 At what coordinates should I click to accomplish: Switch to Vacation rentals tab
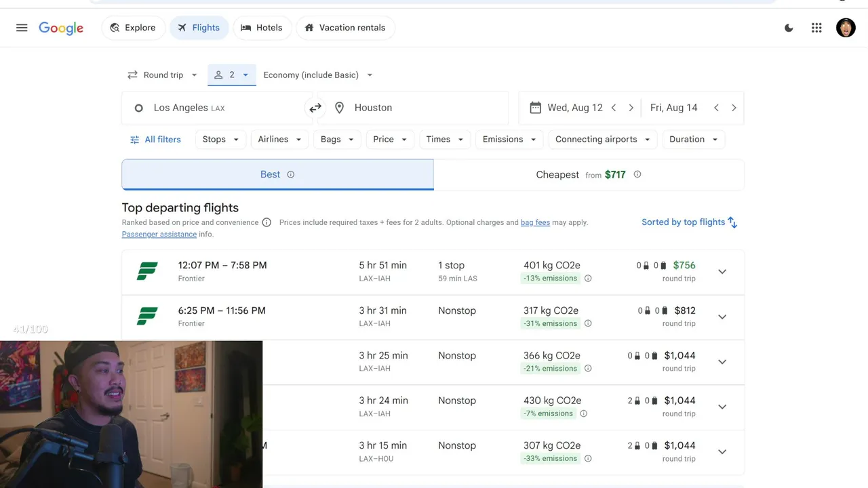[345, 28]
